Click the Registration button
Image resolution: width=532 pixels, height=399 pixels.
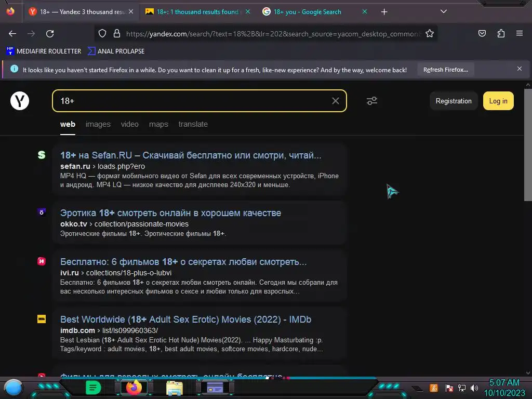(453, 101)
